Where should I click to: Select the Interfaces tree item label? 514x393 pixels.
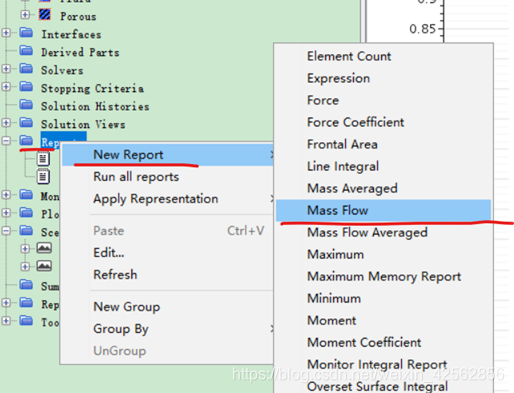(71, 34)
